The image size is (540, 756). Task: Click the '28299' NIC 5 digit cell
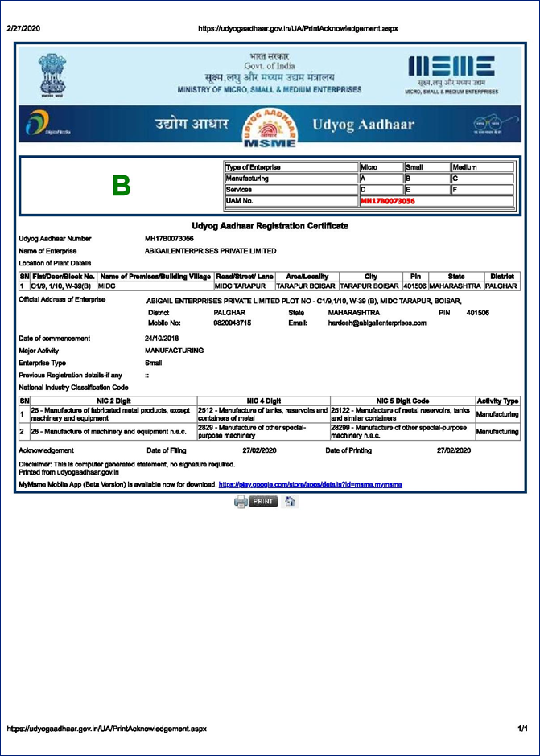(x=403, y=432)
